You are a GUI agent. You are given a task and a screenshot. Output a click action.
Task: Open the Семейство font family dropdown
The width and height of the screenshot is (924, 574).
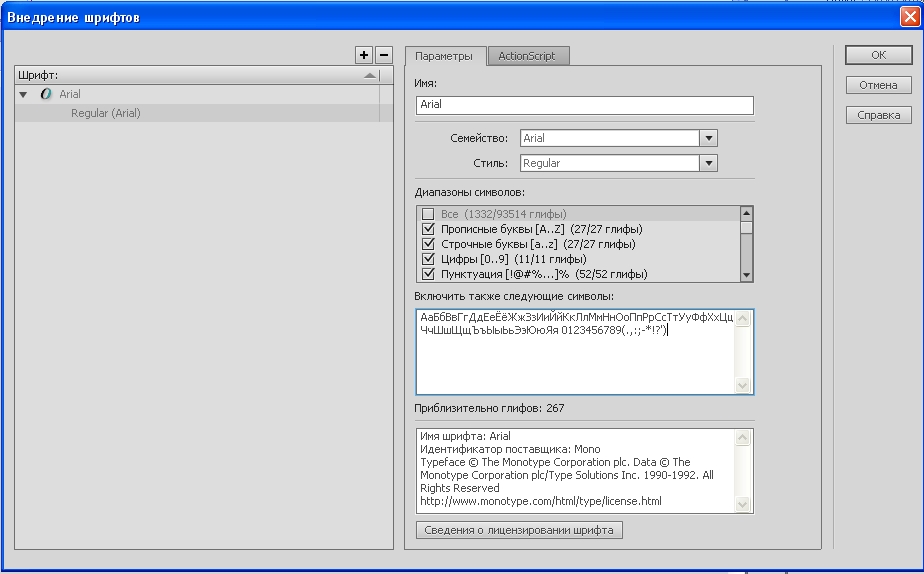[708, 138]
